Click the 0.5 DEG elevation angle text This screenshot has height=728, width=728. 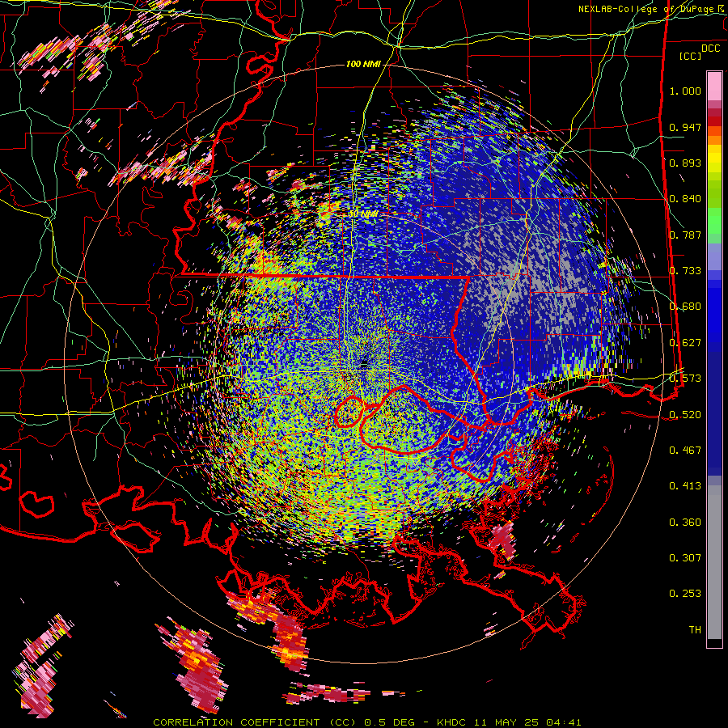click(391, 722)
